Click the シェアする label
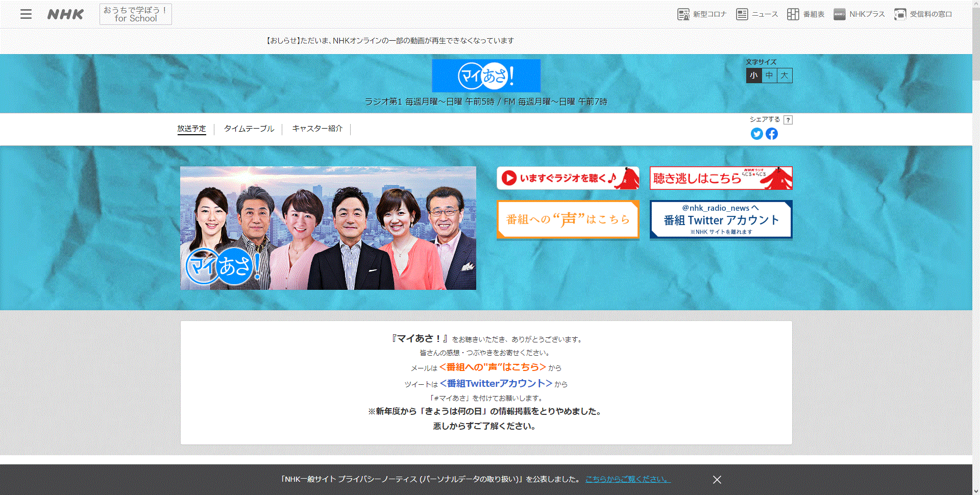 coord(765,119)
